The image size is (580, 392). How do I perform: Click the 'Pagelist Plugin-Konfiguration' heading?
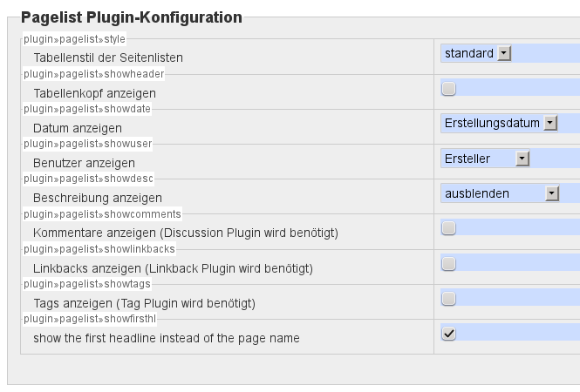click(x=131, y=17)
